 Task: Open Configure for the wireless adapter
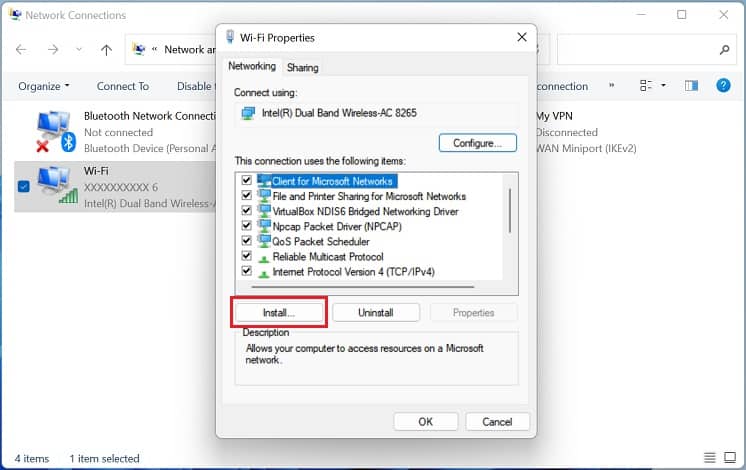pos(477,143)
